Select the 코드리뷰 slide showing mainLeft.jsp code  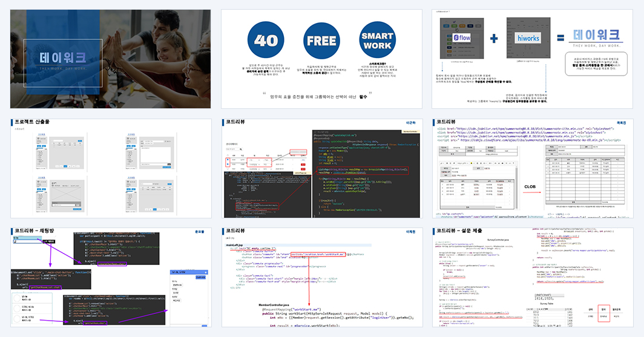322,278
